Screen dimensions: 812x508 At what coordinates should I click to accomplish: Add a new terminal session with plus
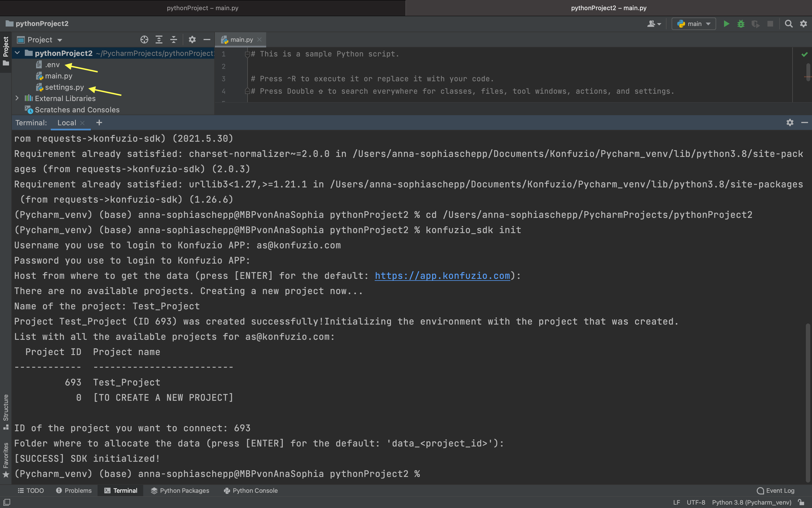click(x=99, y=123)
